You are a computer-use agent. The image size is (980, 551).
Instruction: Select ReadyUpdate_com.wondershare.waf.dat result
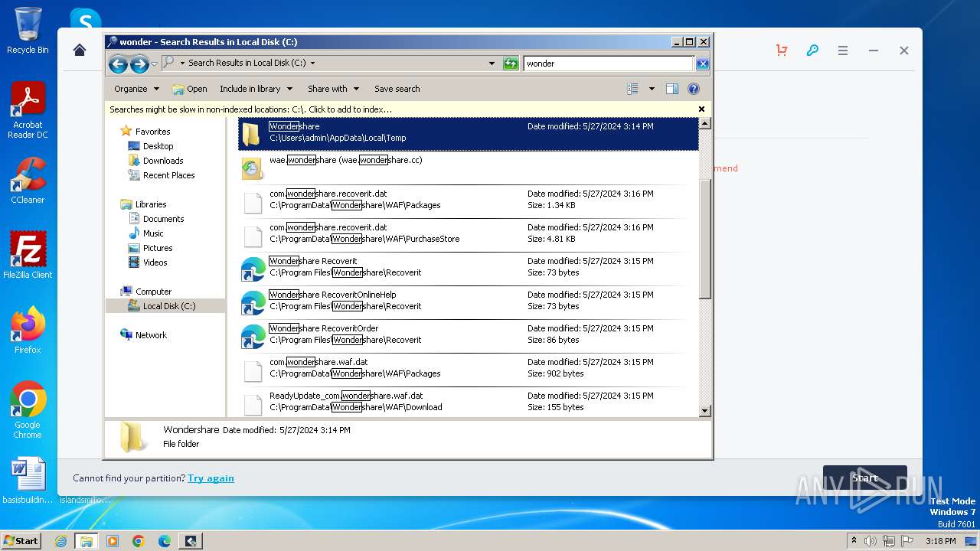coord(469,402)
